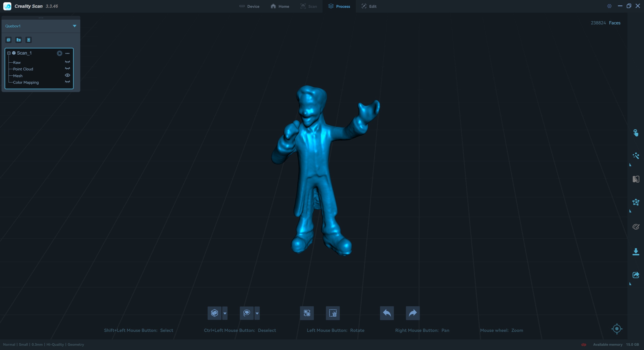Click the export download arrow icon

pyautogui.click(x=636, y=252)
